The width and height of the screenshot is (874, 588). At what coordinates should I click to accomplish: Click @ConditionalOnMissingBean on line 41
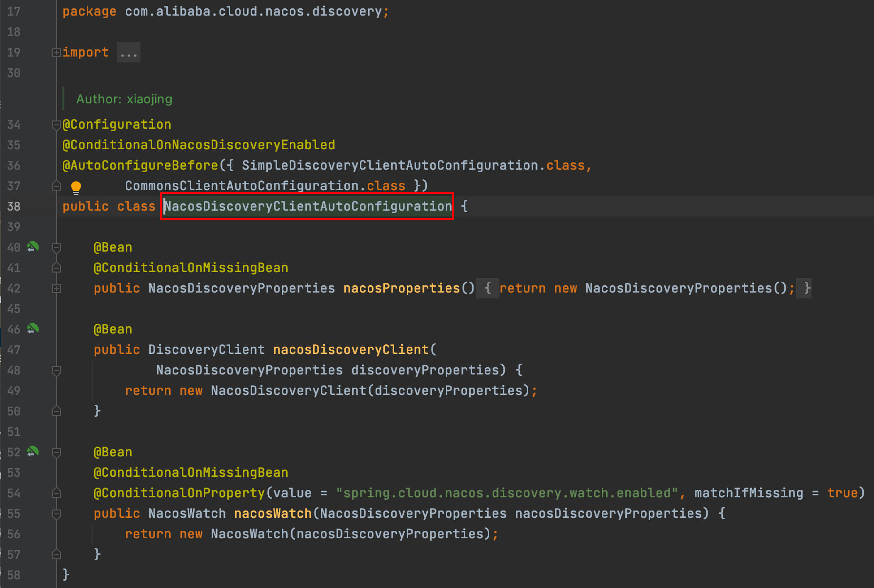pos(191,268)
